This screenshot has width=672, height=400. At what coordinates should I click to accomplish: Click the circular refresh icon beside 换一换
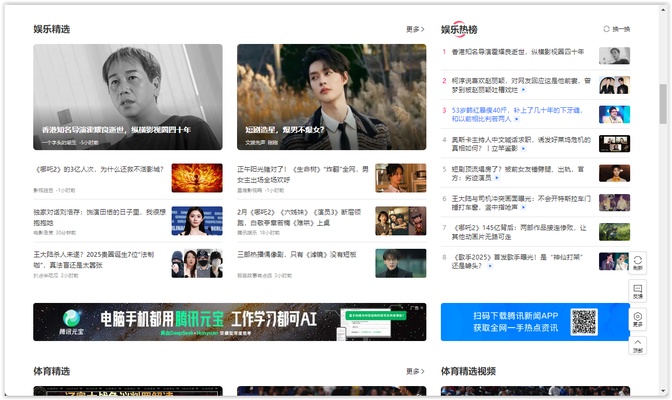tap(606, 29)
